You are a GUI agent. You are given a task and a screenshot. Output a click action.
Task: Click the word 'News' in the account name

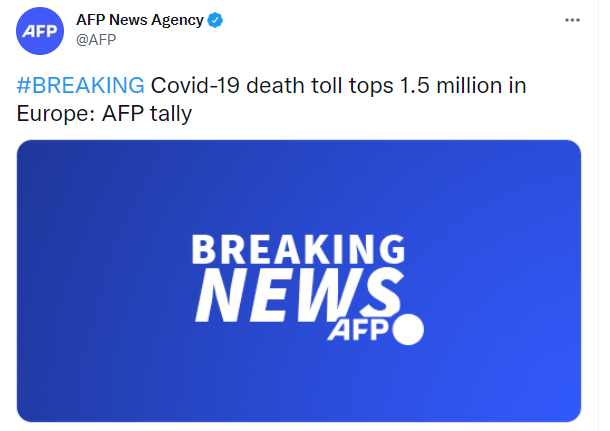tap(129, 20)
